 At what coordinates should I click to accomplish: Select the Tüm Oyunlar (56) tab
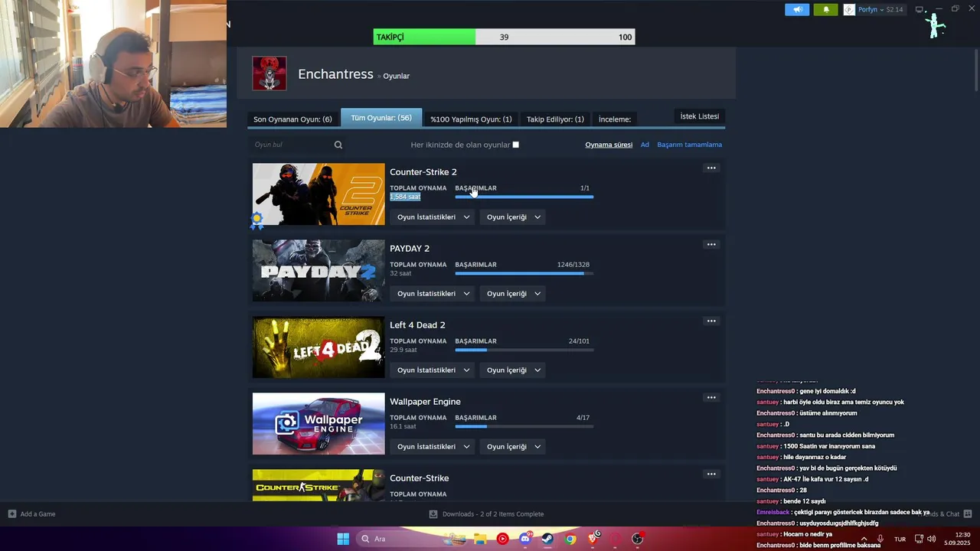381,118
